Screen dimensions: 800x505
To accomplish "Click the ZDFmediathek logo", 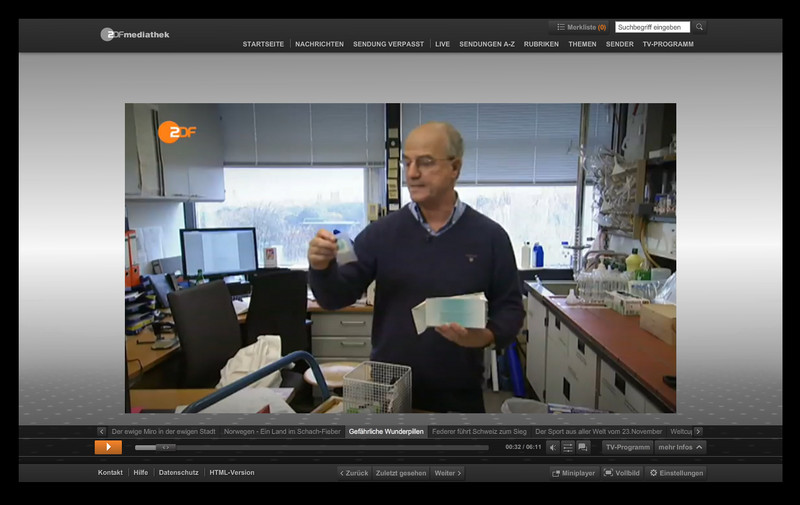I will (135, 34).
